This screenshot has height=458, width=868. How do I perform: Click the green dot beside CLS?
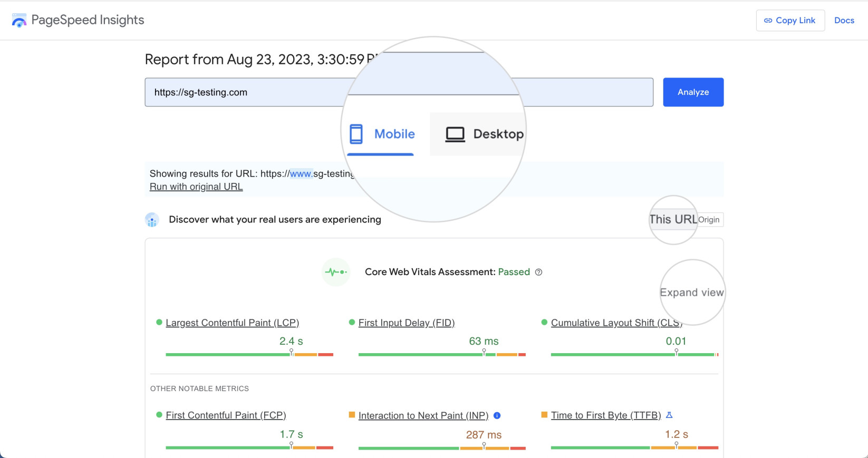point(544,322)
